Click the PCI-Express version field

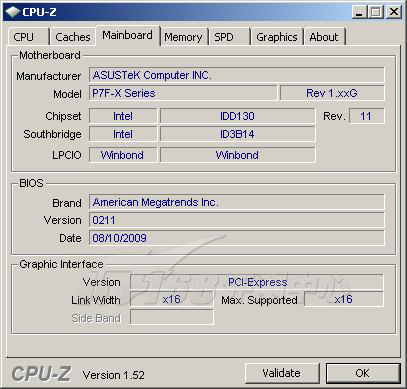[257, 282]
